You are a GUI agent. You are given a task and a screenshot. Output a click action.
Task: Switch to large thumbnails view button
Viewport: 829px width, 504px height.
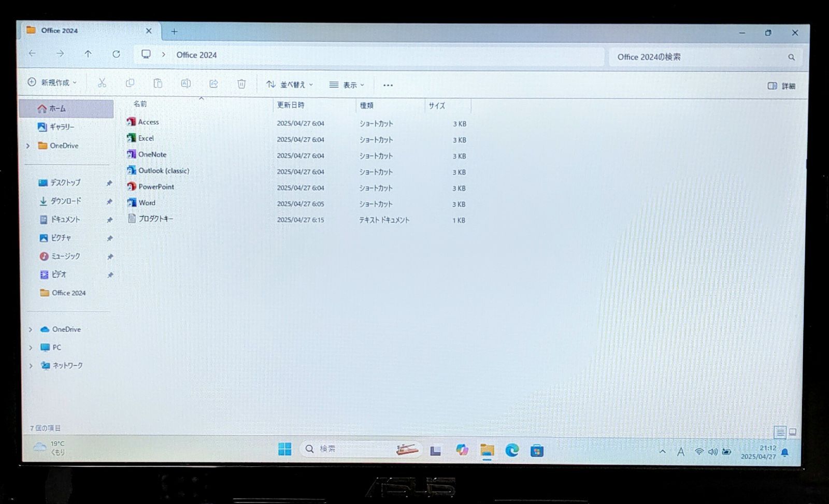[792, 431]
